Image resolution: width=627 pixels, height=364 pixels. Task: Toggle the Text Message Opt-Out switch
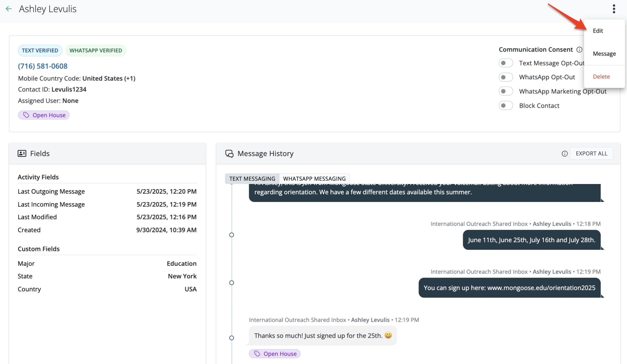tap(505, 63)
